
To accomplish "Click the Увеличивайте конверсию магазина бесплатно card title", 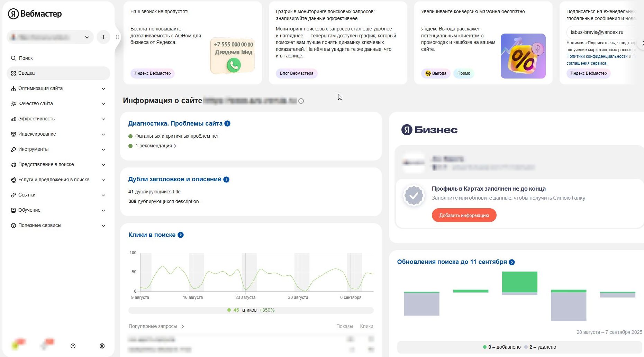I will (473, 11).
